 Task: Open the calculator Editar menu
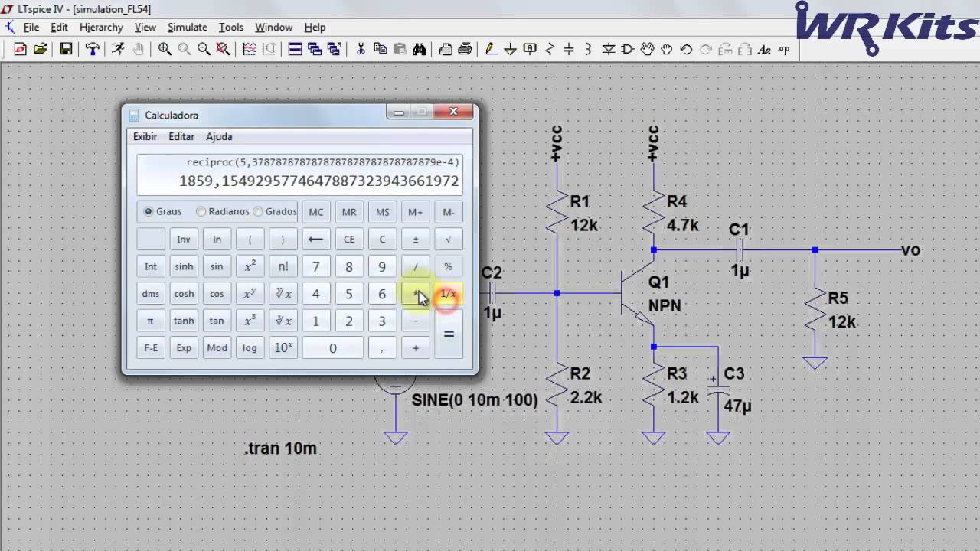coord(181,136)
